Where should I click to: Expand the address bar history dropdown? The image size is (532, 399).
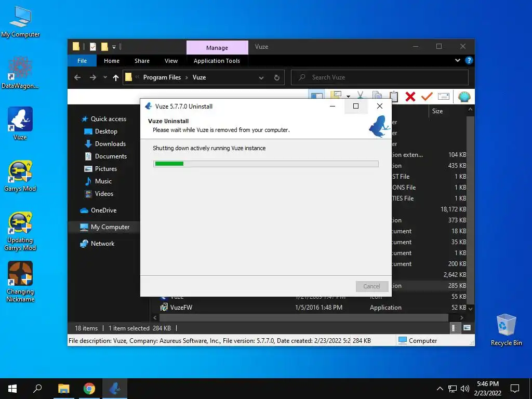point(261,78)
